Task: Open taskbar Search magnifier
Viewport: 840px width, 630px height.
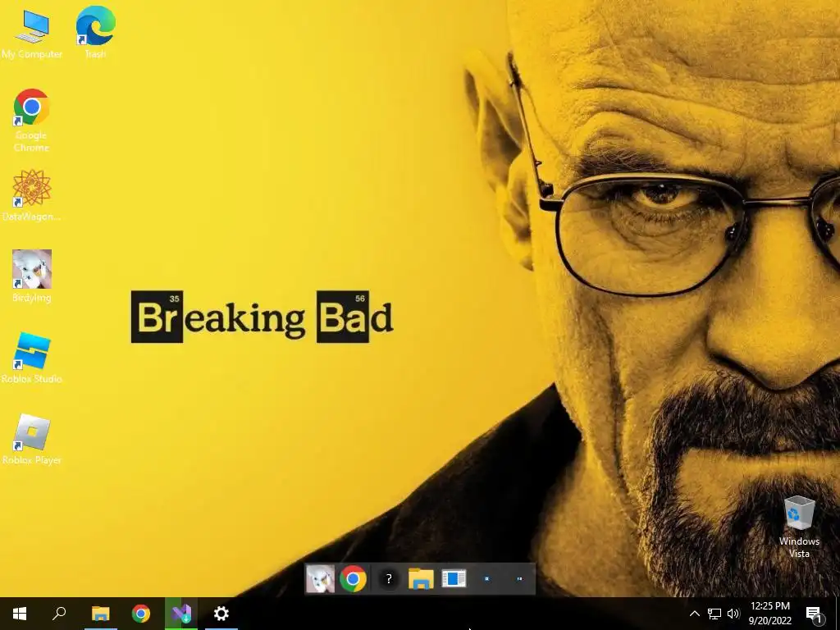Action: (x=59, y=614)
